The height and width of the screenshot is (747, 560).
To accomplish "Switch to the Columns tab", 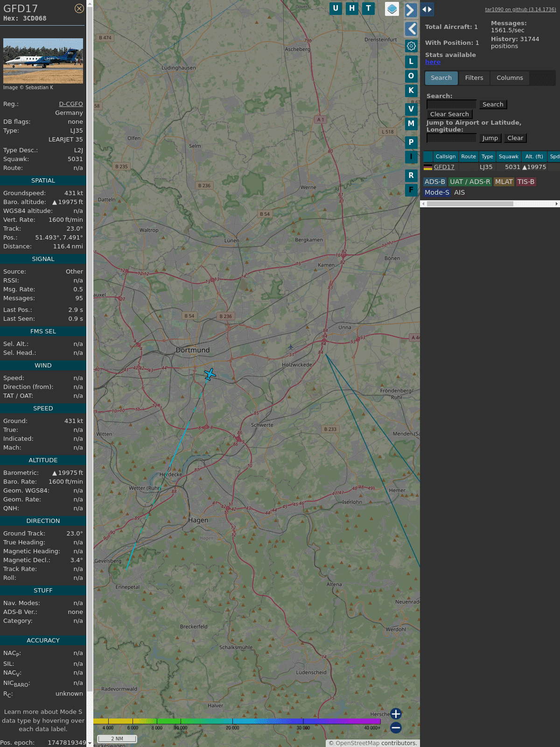I will (510, 78).
